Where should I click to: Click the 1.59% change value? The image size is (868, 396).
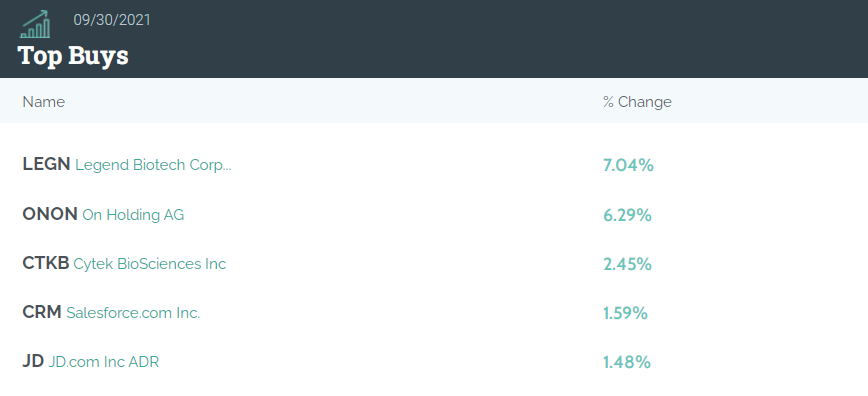pyautogui.click(x=626, y=313)
